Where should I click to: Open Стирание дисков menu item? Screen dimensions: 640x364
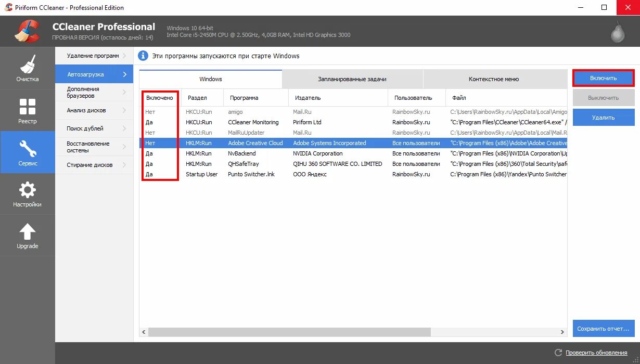[94, 165]
